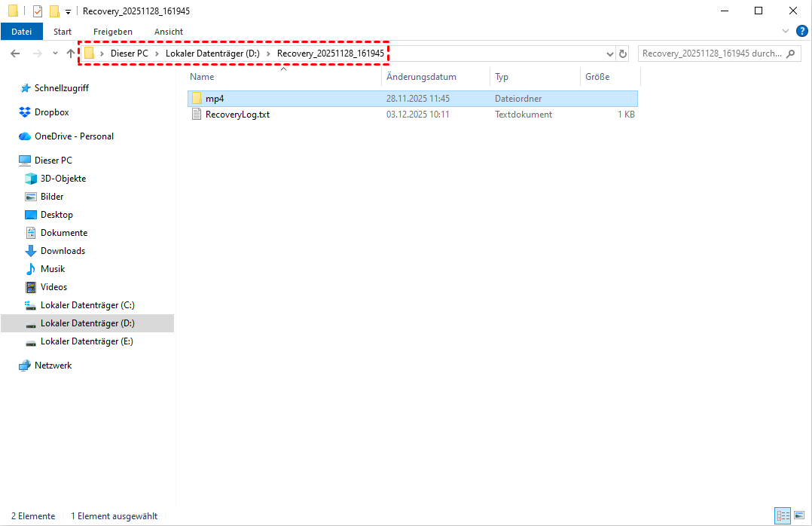
Task: Switch to the Ansicht tab
Action: click(168, 32)
